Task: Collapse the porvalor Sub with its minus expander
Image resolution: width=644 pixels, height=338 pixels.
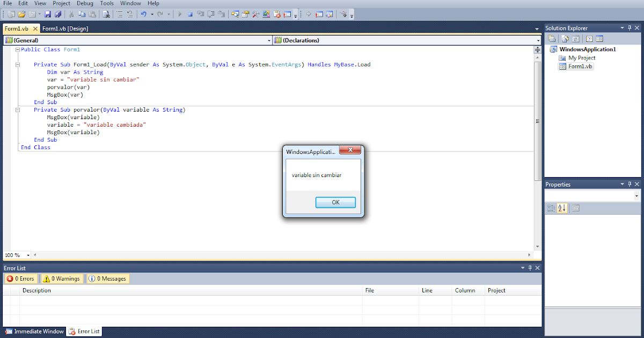Action: point(18,109)
